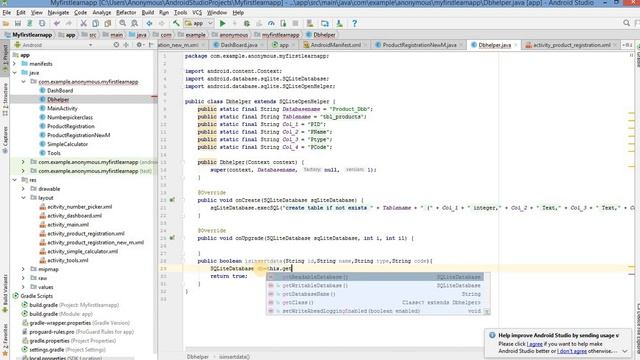Switch to the DashBoard.java tab
The image size is (640, 360).
[x=239, y=45]
